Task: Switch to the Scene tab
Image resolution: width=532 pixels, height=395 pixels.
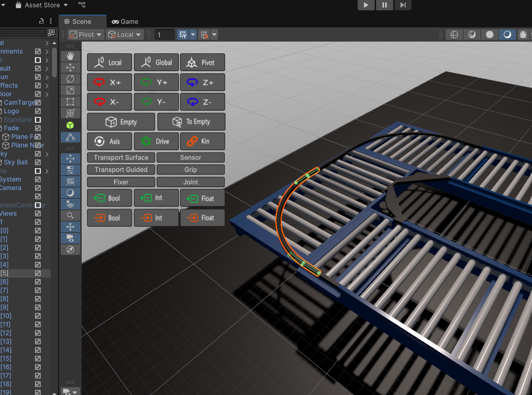Action: click(x=82, y=21)
